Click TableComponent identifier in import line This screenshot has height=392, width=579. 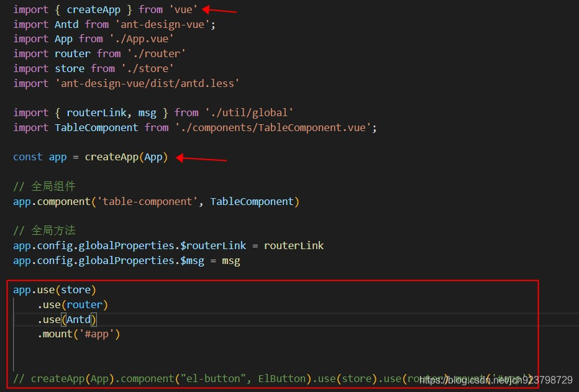pos(96,128)
